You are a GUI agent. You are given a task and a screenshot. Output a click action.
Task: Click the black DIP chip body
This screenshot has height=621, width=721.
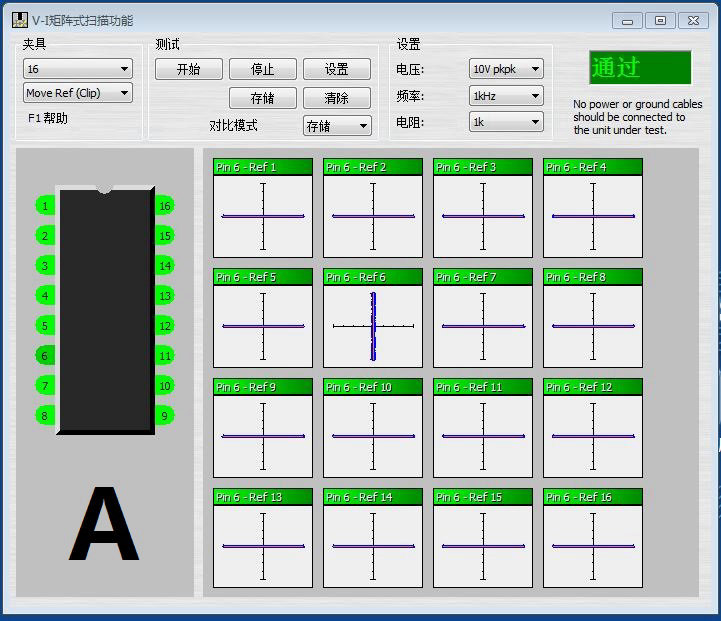pyautogui.click(x=105, y=310)
